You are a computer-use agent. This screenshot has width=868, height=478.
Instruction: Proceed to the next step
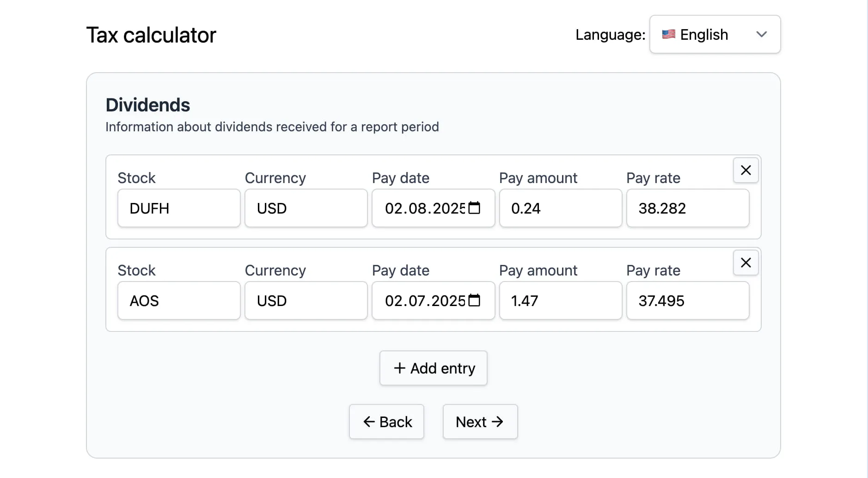click(480, 422)
